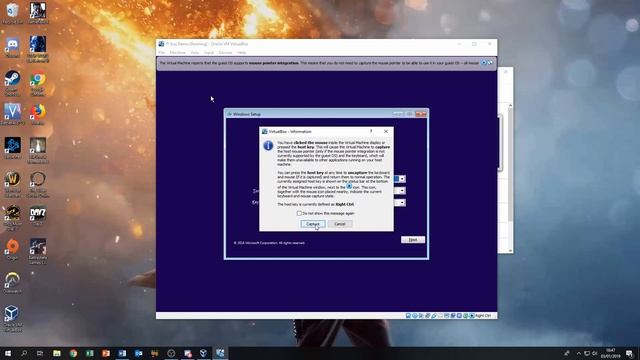Click the taskbar search icon
Screen dimensions: 640x360
tap(24, 353)
